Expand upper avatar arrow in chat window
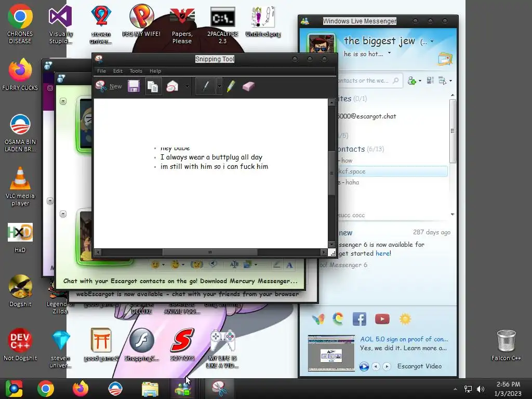The height and width of the screenshot is (399, 532). coord(63,101)
